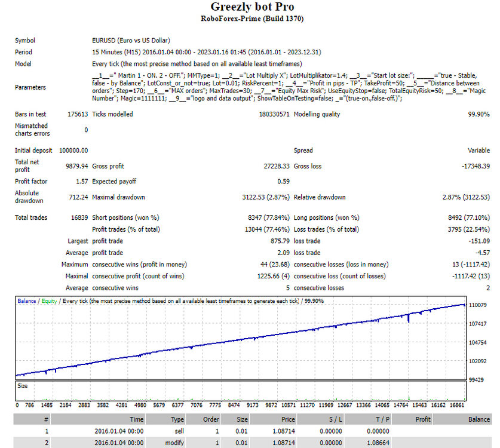500x448 pixels.
Task: Click the 'EURUSD (Euro vs US Dollar)' symbol value
Action: tap(131, 41)
